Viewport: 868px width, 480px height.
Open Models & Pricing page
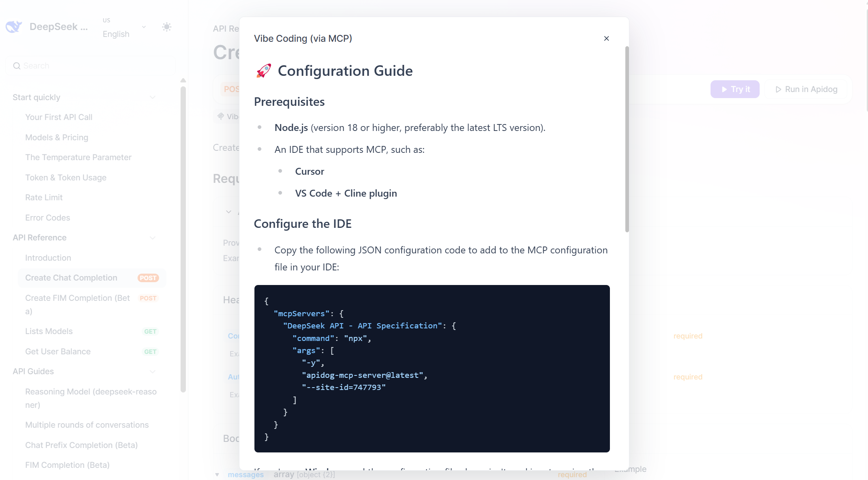(x=57, y=137)
